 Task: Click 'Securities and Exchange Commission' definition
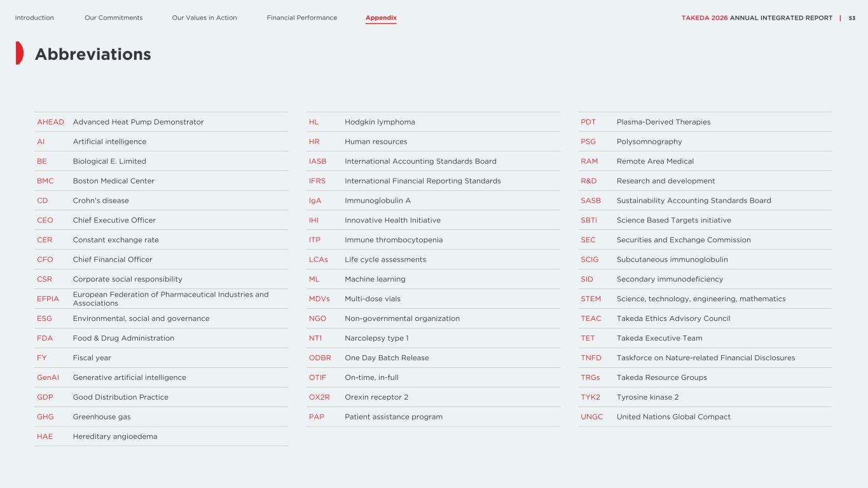tap(684, 240)
